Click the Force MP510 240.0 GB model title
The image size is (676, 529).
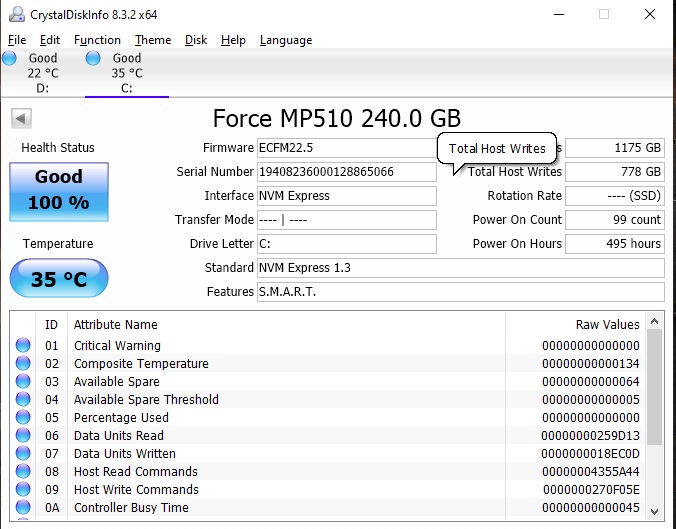[x=337, y=118]
